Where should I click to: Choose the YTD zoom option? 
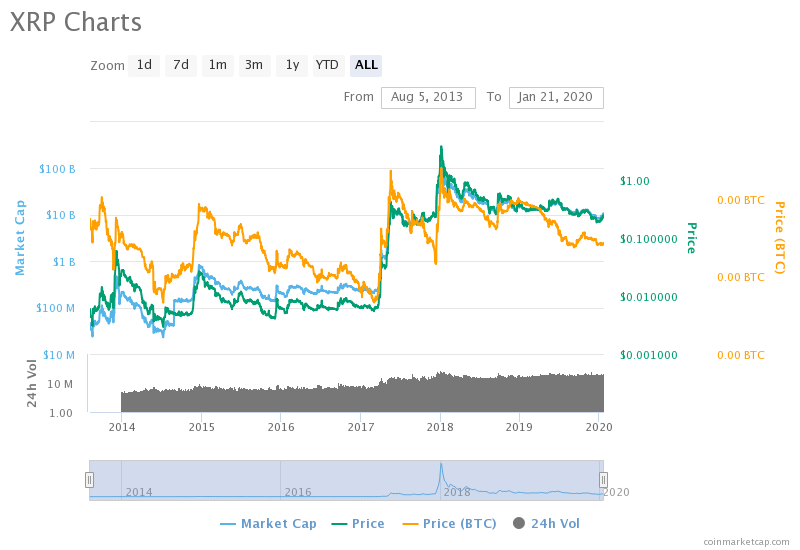(327, 65)
